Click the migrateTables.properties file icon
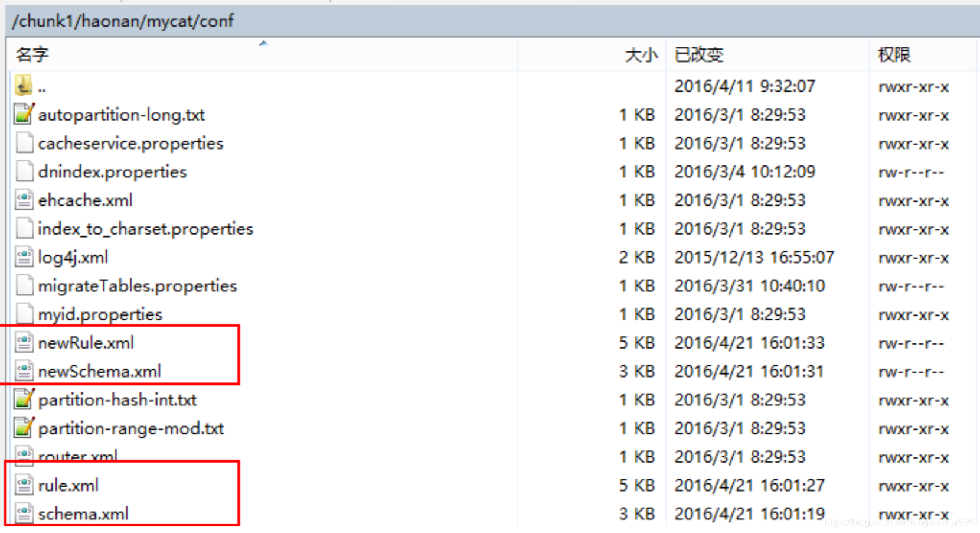Screen dimensions: 980x533 coord(24,285)
